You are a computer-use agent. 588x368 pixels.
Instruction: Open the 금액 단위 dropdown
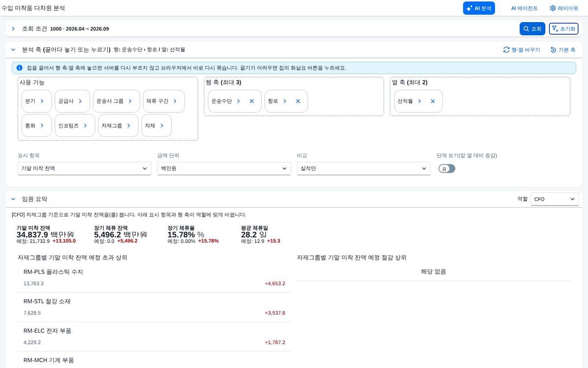click(224, 168)
